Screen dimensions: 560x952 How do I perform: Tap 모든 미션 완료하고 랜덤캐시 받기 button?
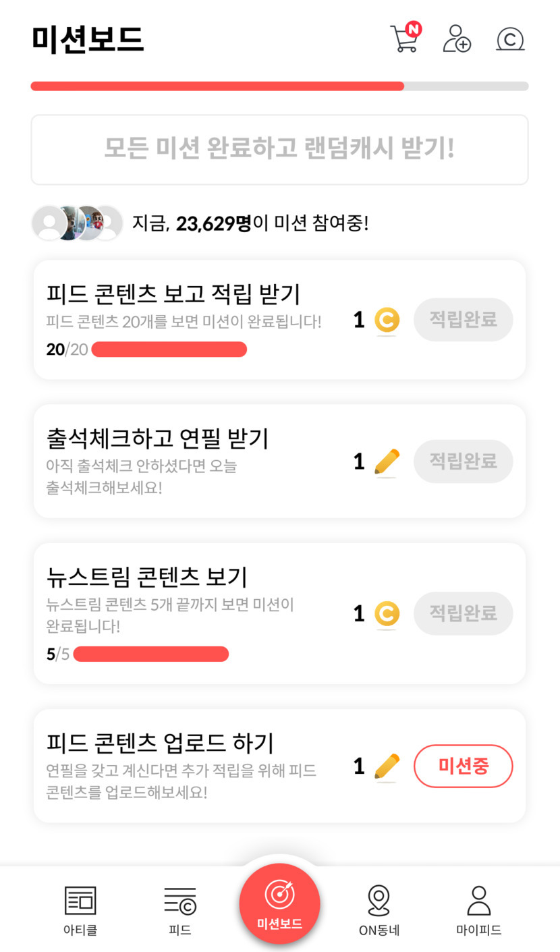coord(279,149)
